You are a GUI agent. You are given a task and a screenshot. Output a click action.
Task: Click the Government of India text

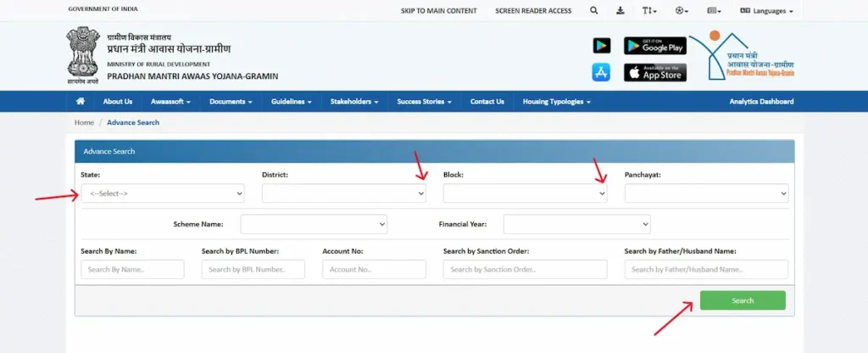(x=103, y=8)
